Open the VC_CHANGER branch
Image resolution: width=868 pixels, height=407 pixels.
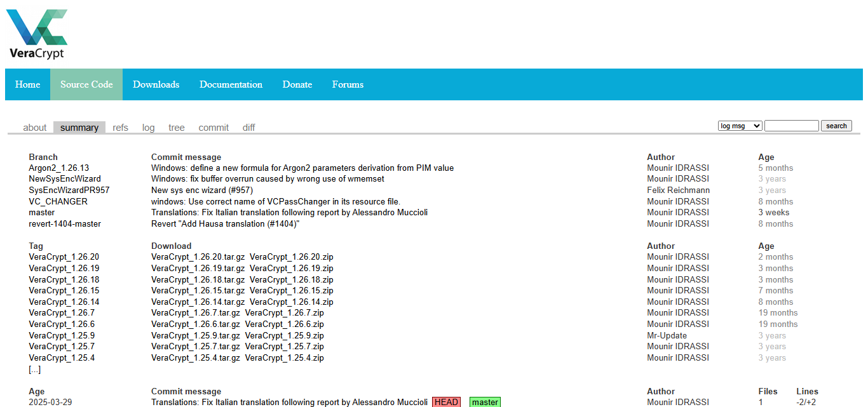[58, 201]
